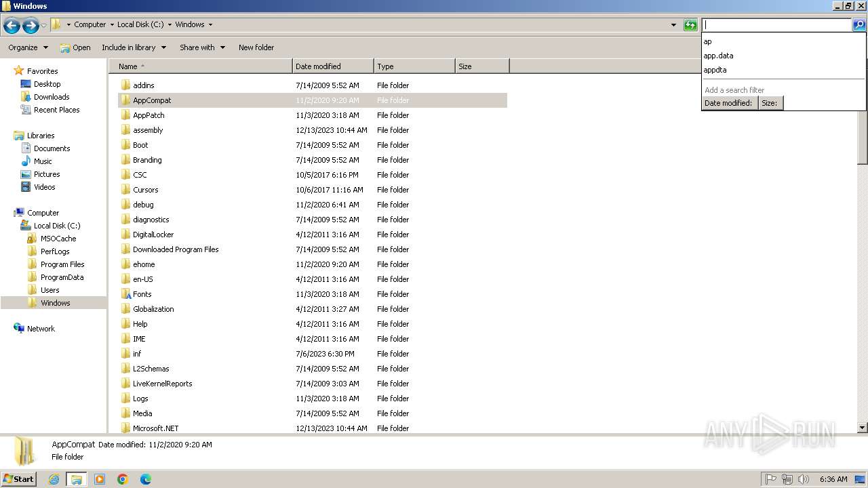The image size is (868, 488).
Task: Select the Microsoft.NET folder
Action: 156,428
